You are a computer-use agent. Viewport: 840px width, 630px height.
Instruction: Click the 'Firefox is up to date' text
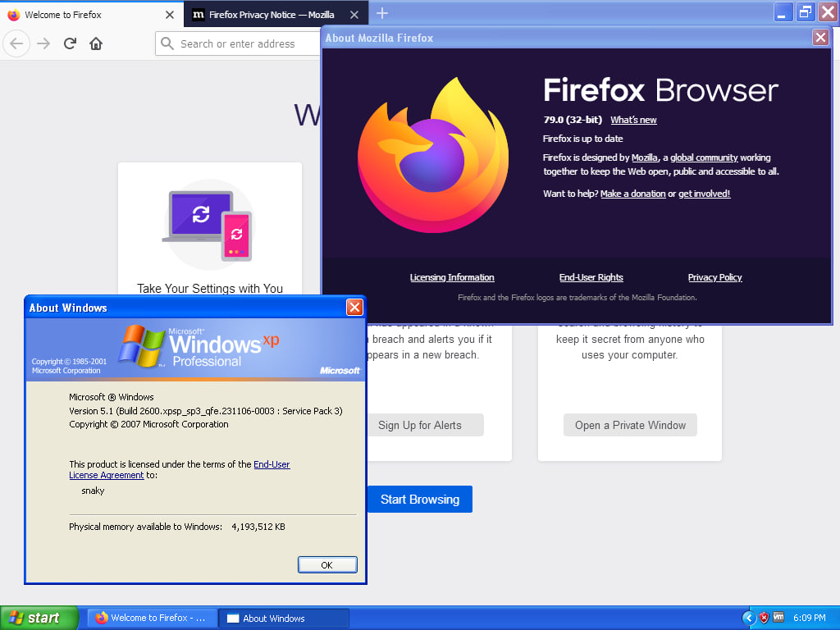[582, 138]
